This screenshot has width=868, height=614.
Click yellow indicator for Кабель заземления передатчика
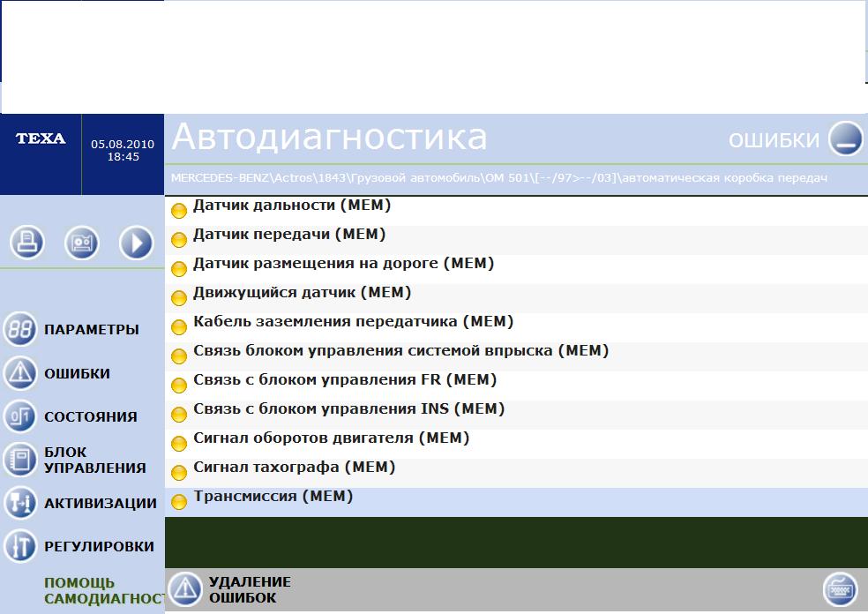point(179,327)
